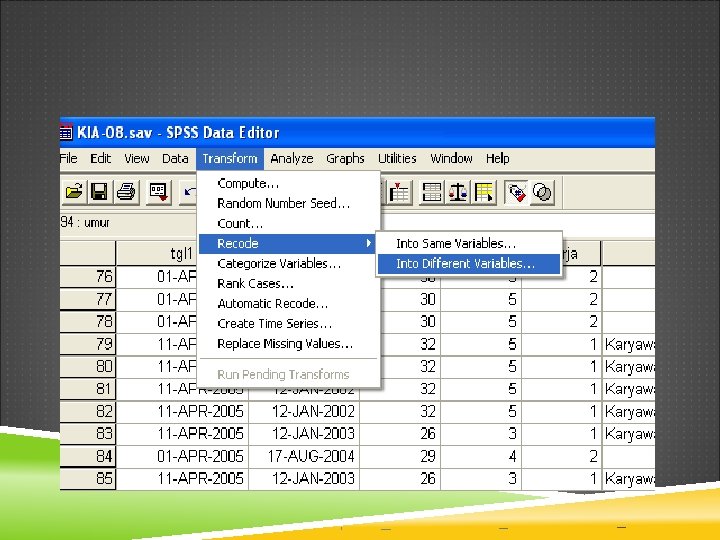720x540 pixels.
Task: Open the Data menu
Action: [x=175, y=158]
